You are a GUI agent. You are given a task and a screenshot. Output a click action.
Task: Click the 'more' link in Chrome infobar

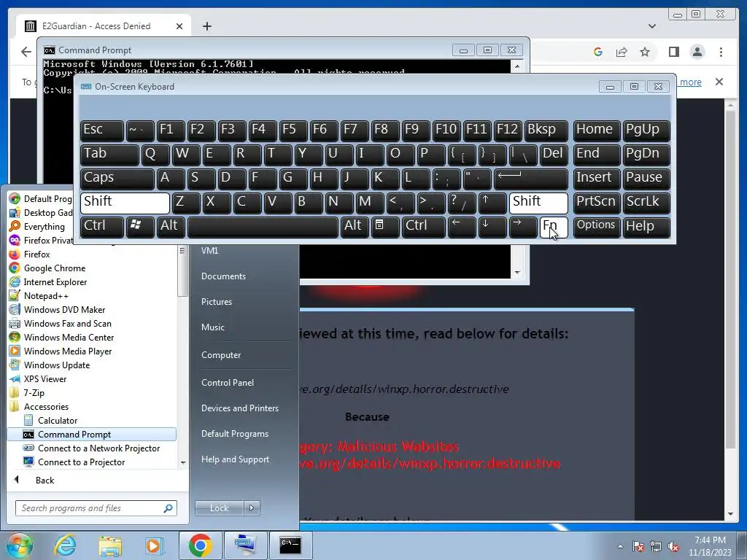(x=690, y=82)
